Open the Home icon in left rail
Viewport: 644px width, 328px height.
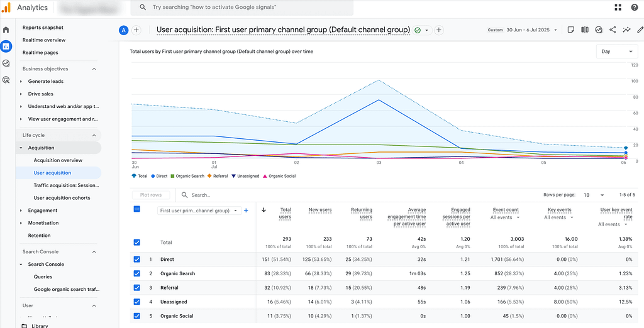[x=6, y=30]
